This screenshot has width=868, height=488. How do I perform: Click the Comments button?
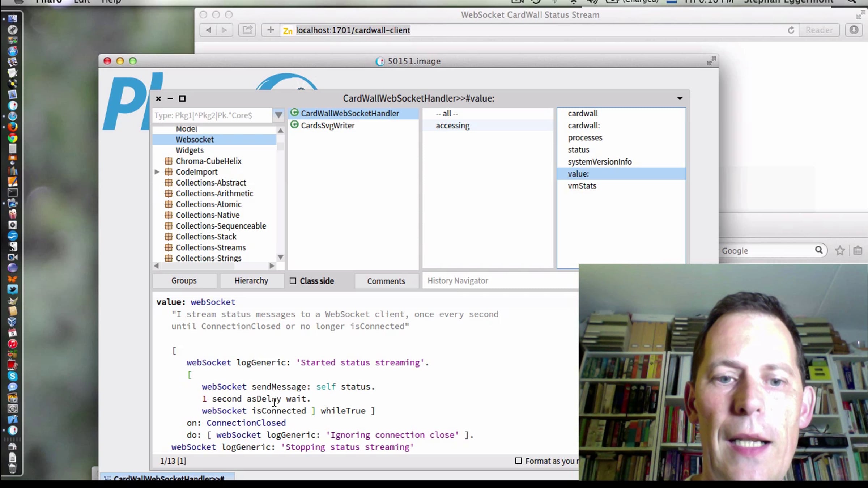(x=386, y=281)
